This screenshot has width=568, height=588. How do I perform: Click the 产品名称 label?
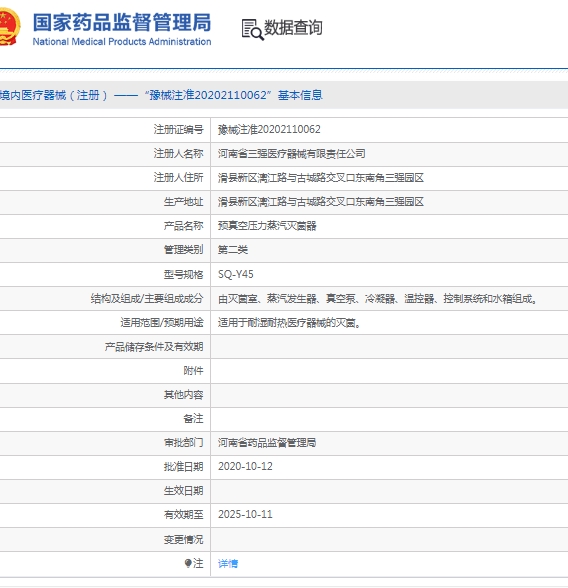tap(183, 226)
